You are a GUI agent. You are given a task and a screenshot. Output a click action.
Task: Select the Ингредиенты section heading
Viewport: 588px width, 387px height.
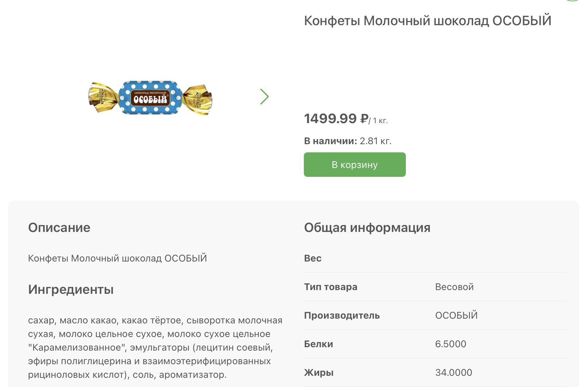pyautogui.click(x=71, y=289)
